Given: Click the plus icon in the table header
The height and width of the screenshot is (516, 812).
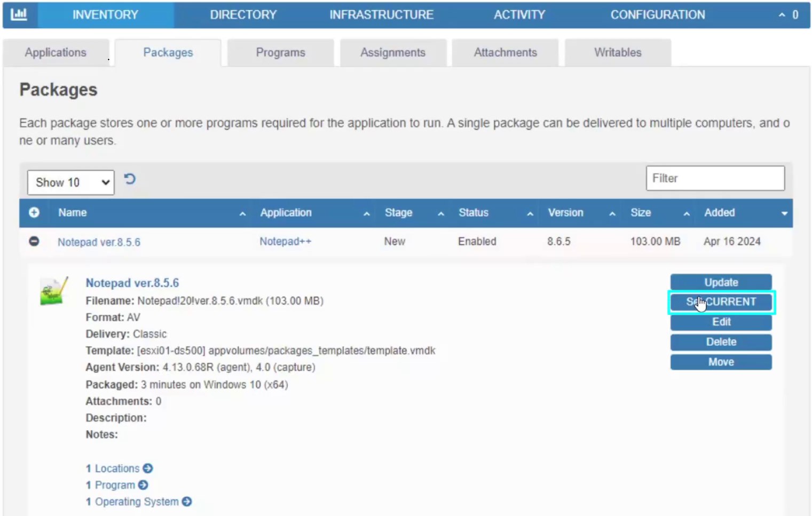Looking at the screenshot, I should pyautogui.click(x=34, y=212).
